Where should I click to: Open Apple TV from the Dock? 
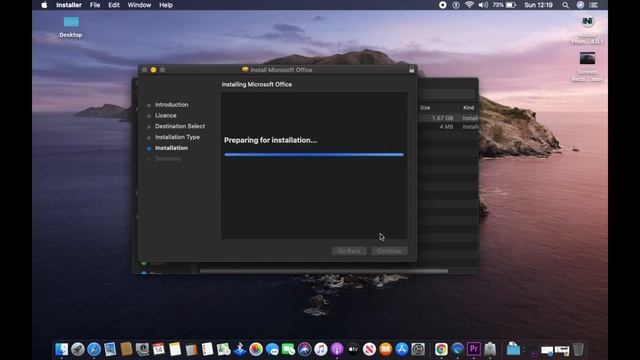(353, 349)
